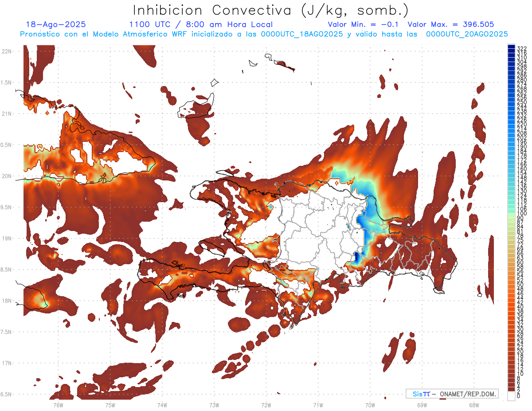Click the '71W' longitude label
532x411 pixels.
[318, 405]
